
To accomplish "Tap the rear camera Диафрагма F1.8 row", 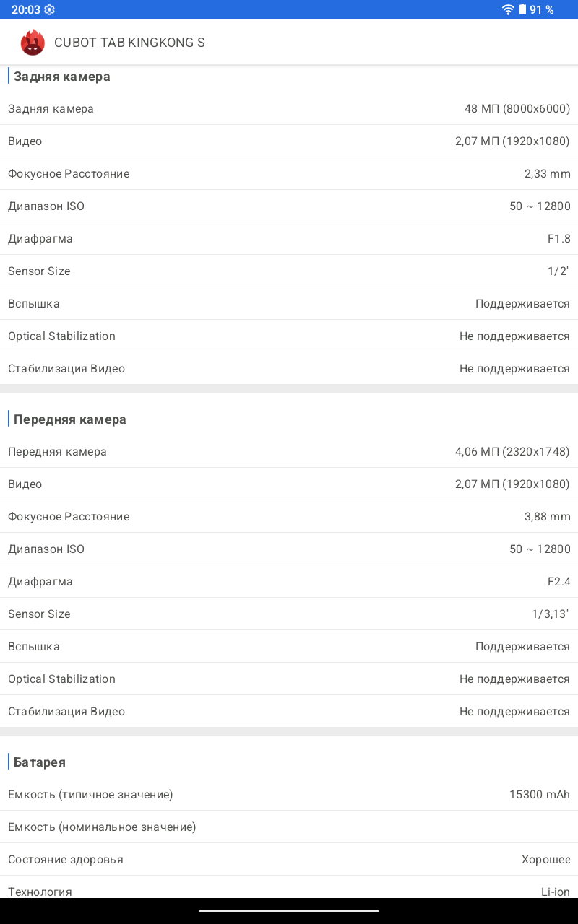I will (x=289, y=239).
